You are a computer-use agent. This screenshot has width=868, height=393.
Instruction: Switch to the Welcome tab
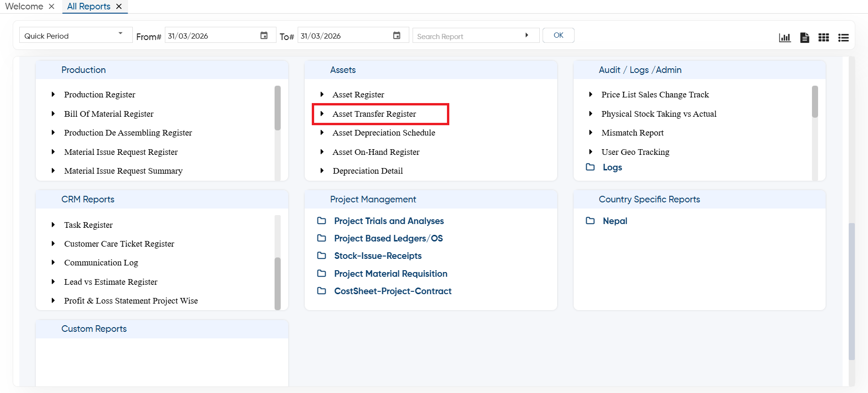(x=24, y=6)
